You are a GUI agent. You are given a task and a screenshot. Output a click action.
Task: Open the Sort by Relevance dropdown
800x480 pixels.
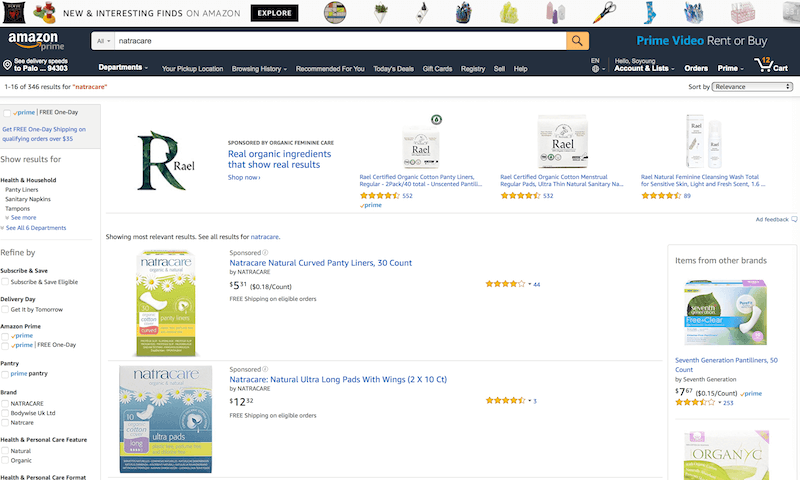point(752,87)
